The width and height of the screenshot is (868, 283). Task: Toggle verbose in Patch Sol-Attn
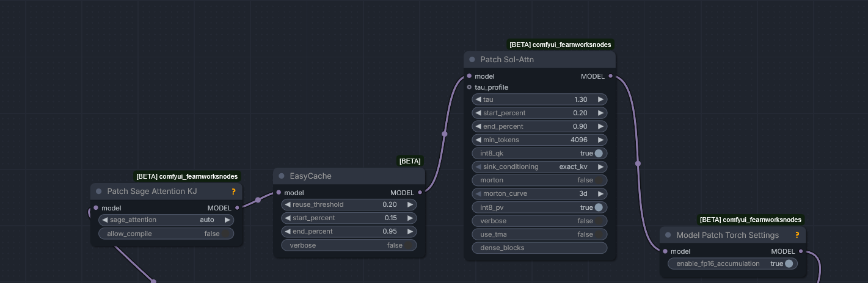(x=540, y=221)
